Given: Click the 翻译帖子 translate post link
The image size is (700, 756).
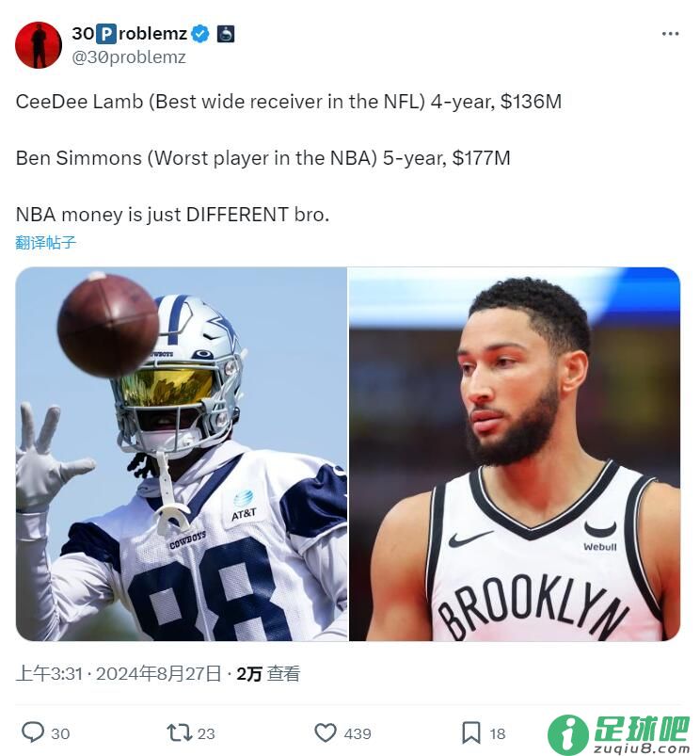Looking at the screenshot, I should click(x=46, y=242).
